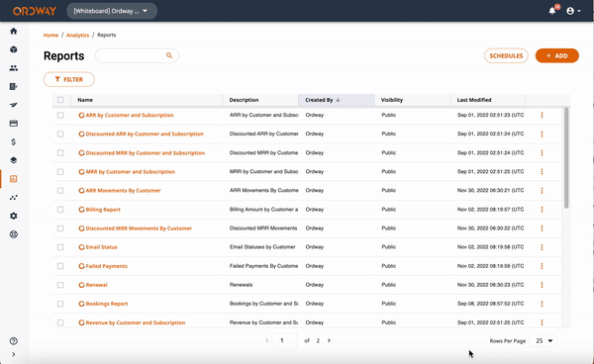Sort by the Description column header
The height and width of the screenshot is (364, 594).
pos(244,100)
